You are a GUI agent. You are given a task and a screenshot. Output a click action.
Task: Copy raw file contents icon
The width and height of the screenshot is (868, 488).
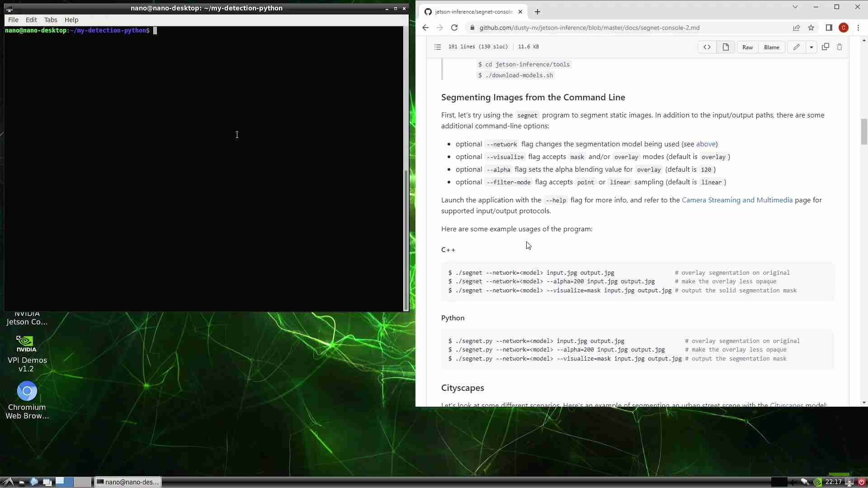tap(826, 47)
